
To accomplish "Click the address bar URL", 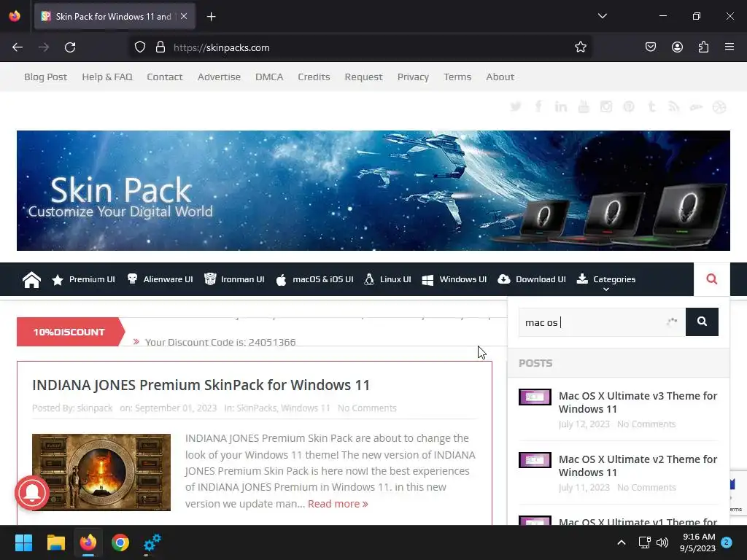I will tap(221, 47).
